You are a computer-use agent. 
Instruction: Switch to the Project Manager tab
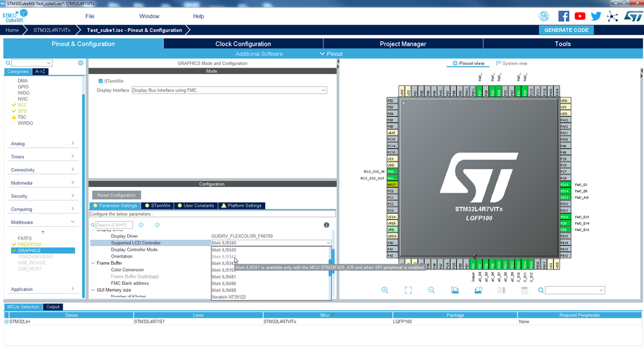403,44
